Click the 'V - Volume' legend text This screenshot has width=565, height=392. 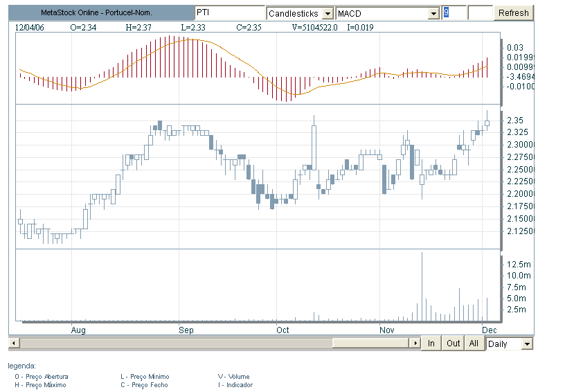[235, 377]
